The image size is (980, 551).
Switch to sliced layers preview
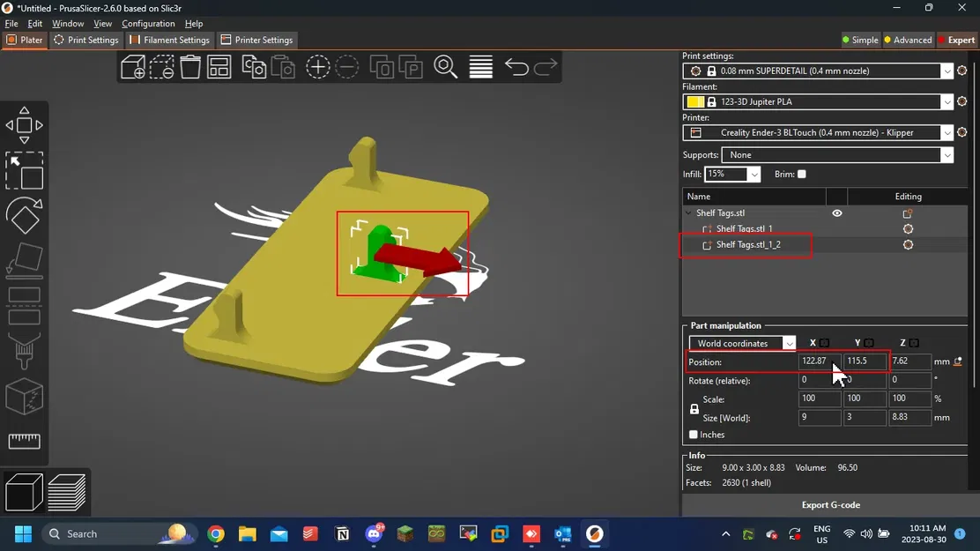click(x=67, y=492)
